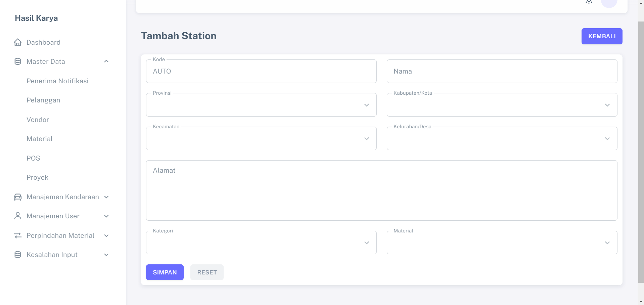This screenshot has height=305, width=644.
Task: Click the Manajemen User person icon
Action: 18,216
